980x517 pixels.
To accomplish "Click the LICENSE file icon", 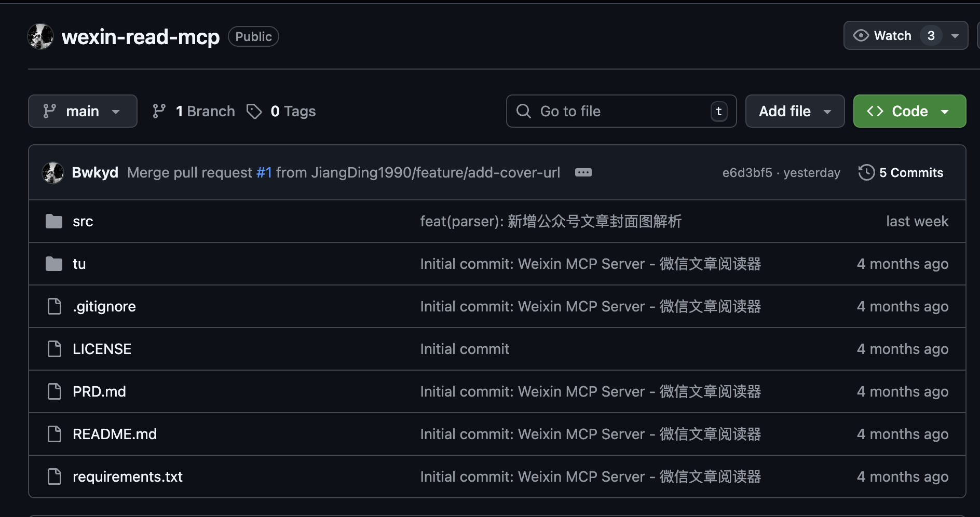I will (55, 349).
